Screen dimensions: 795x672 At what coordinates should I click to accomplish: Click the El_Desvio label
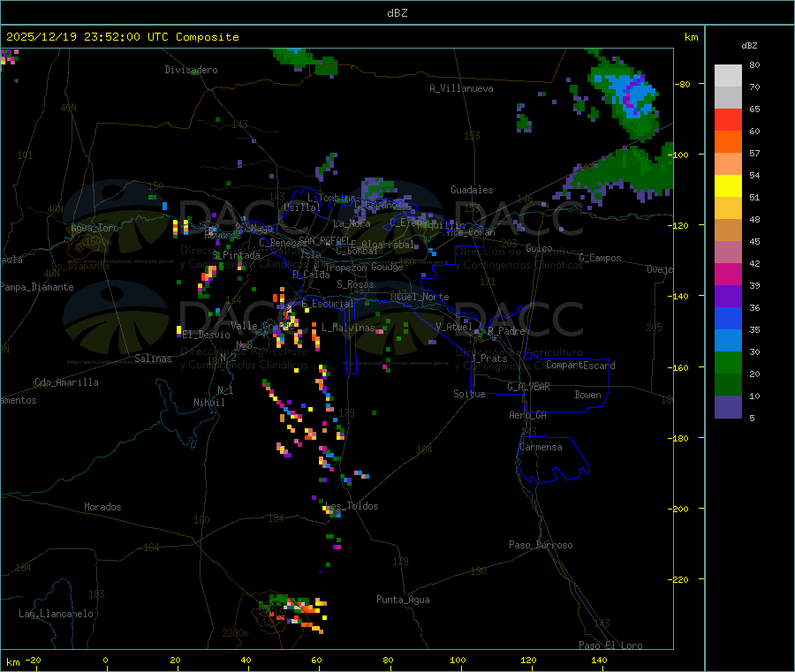click(207, 335)
